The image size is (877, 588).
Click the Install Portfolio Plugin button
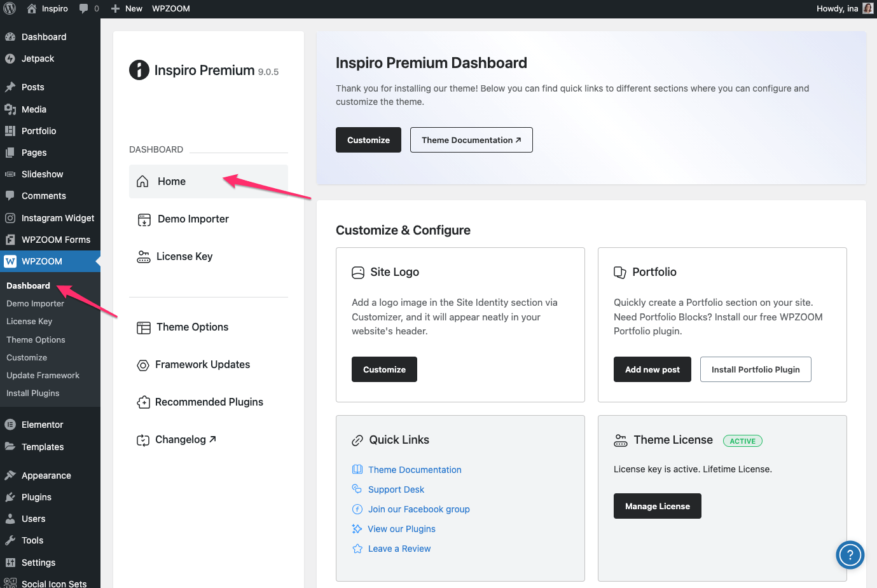tap(755, 369)
